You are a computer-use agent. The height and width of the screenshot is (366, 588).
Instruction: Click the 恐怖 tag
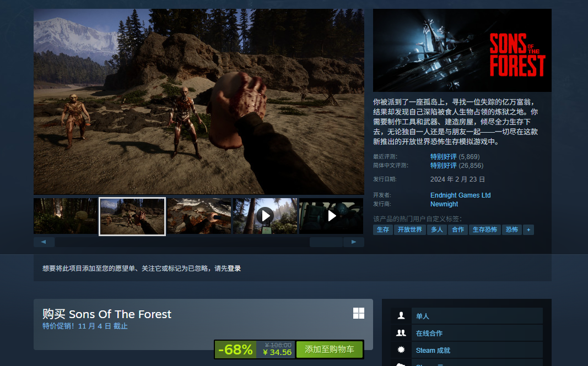pos(512,230)
